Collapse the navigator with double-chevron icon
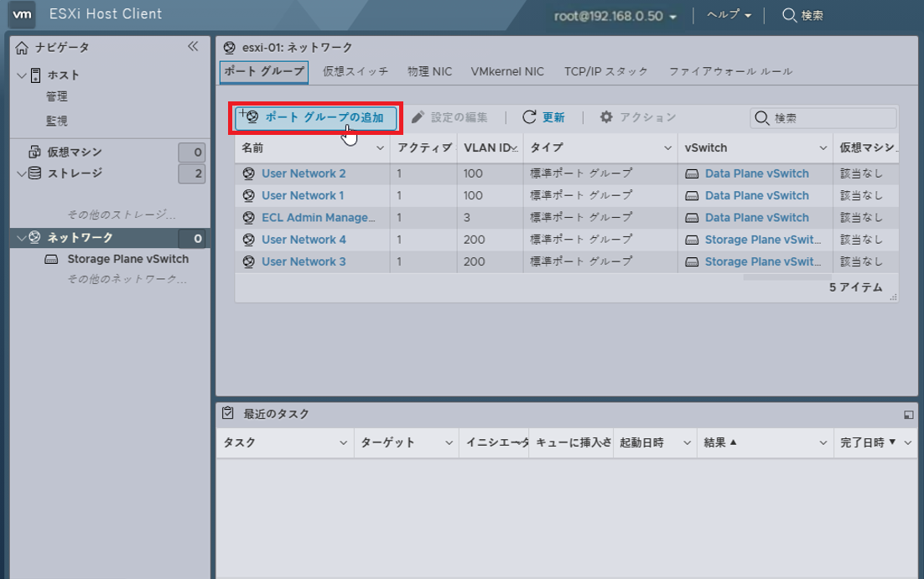Viewport: 924px width, 579px height. pyautogui.click(x=193, y=47)
